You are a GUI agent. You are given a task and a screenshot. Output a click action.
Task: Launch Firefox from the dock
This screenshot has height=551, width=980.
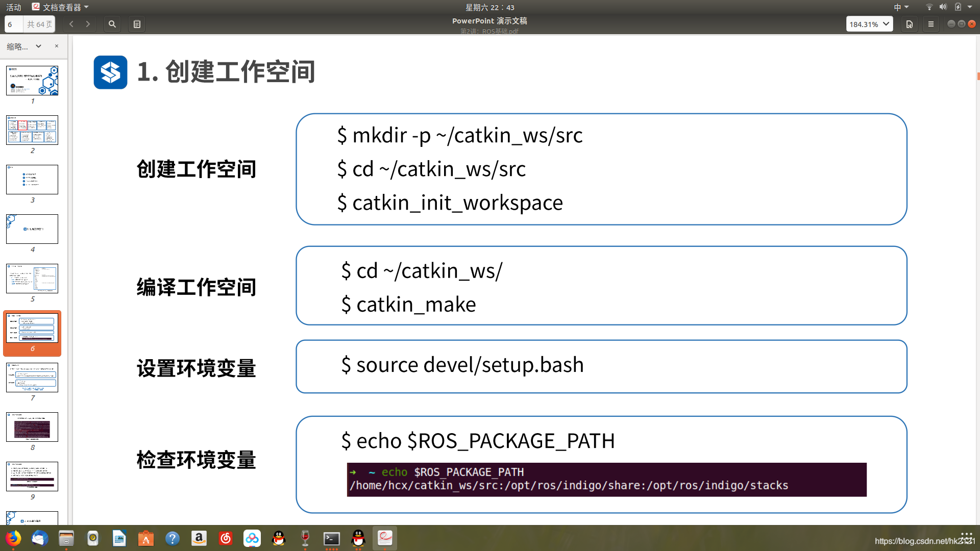[x=13, y=538]
